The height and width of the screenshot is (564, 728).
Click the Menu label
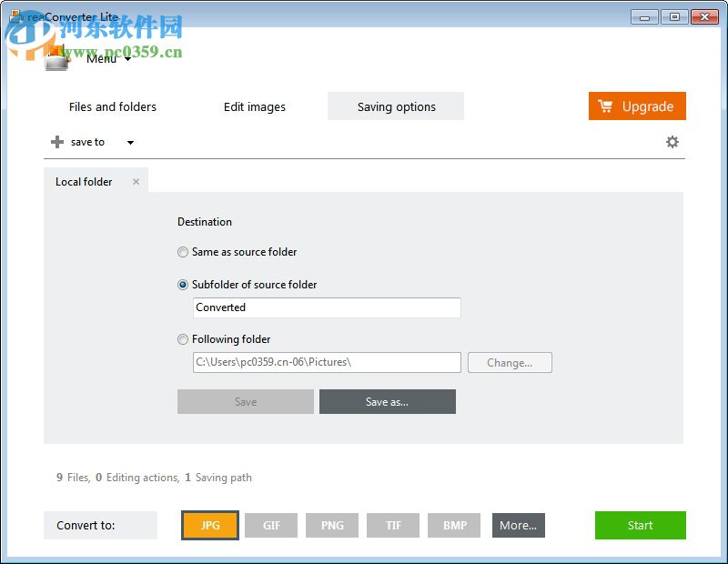pyautogui.click(x=101, y=59)
